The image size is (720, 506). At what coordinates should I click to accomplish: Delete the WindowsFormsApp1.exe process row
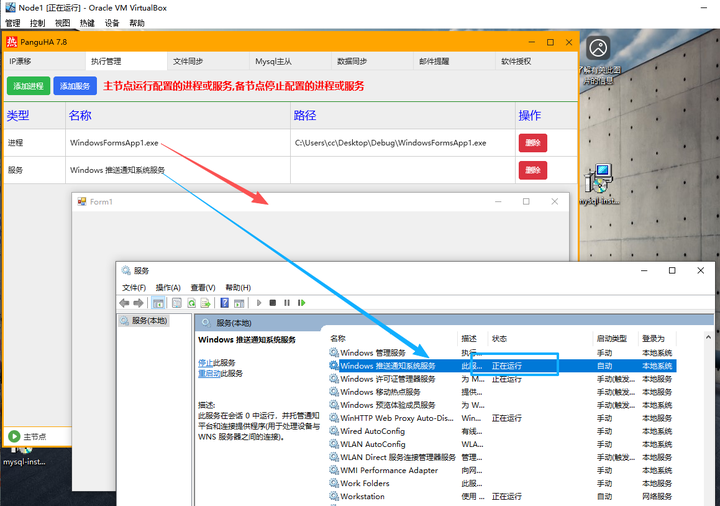tap(533, 143)
